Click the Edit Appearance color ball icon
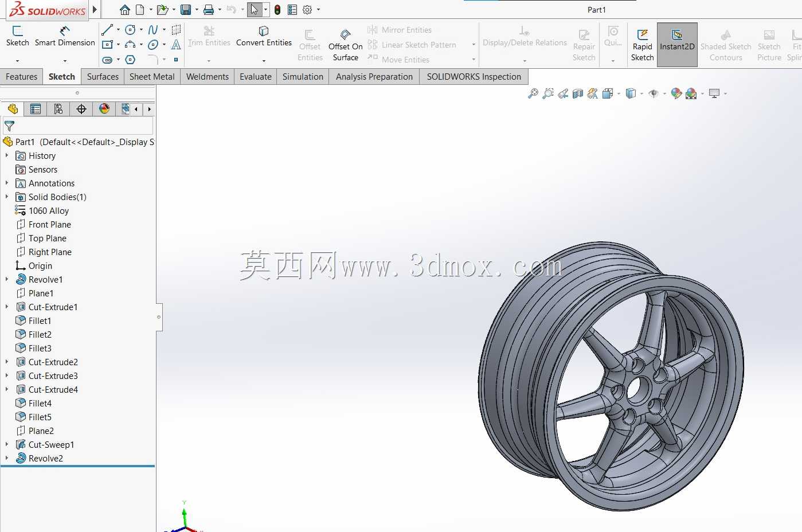 676,93
